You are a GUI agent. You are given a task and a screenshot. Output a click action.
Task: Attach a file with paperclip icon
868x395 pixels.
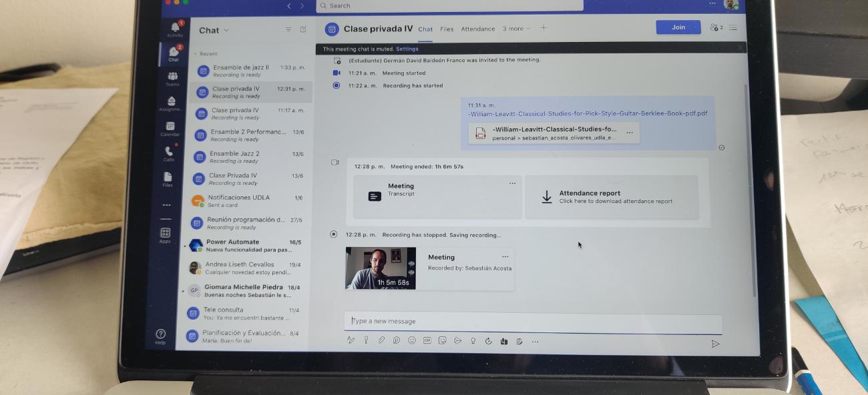pos(381,340)
